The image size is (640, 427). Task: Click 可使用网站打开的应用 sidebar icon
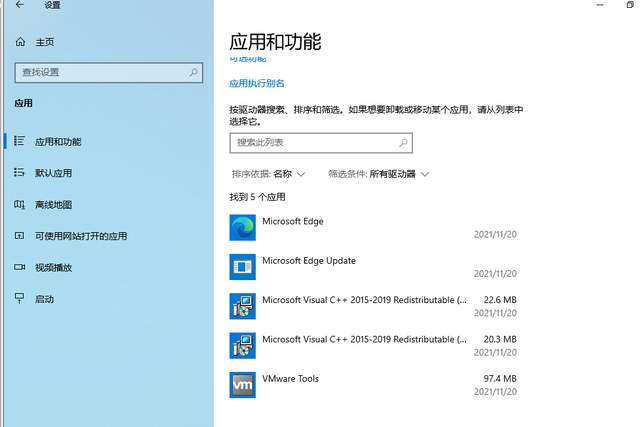pos(19,236)
